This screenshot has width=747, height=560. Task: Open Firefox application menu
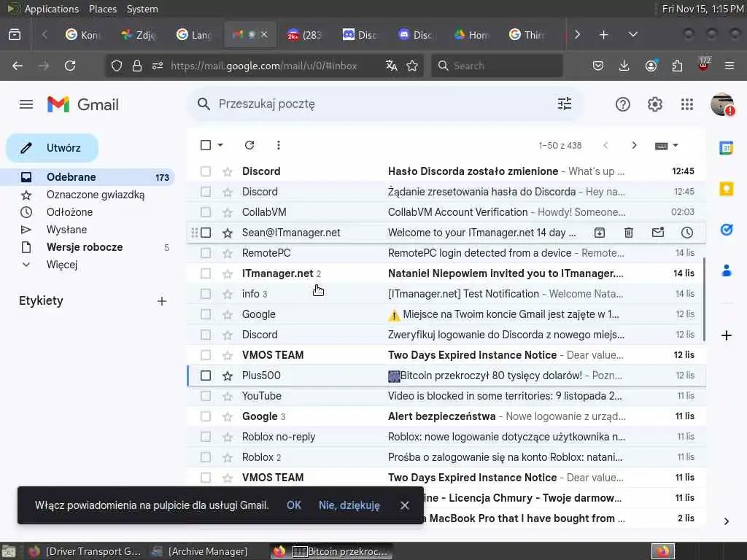(729, 66)
